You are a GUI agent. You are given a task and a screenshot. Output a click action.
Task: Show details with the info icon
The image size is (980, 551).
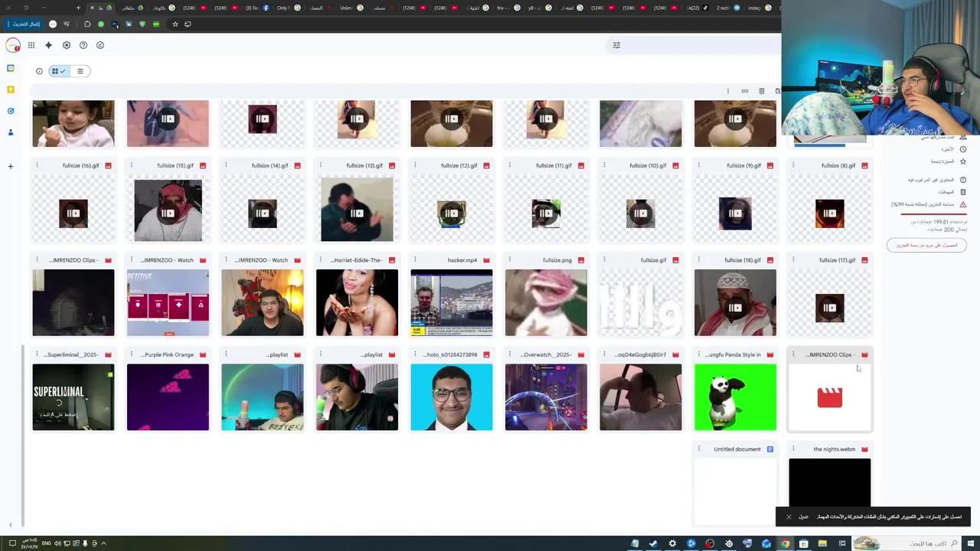click(39, 71)
